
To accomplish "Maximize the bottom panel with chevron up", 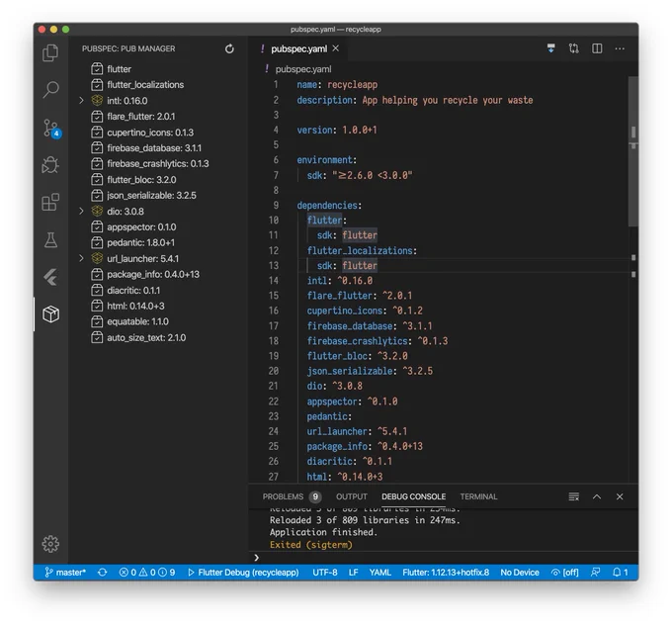I will 597,496.
